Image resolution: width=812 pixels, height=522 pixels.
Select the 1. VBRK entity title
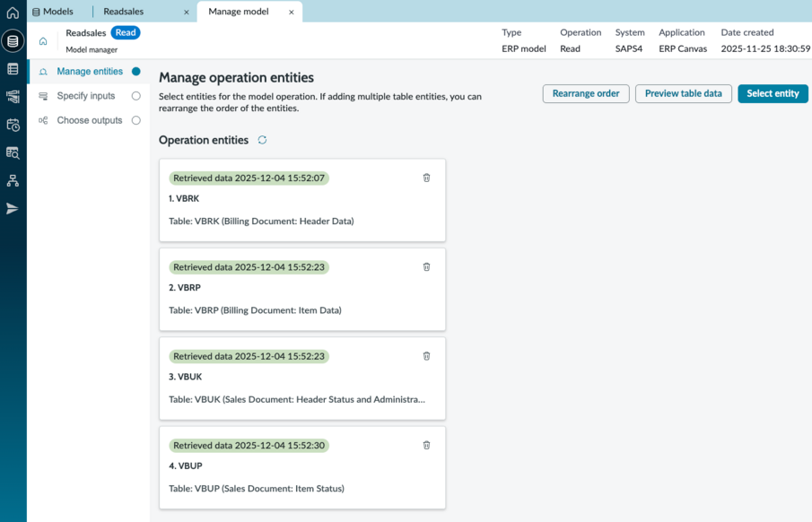tap(184, 198)
